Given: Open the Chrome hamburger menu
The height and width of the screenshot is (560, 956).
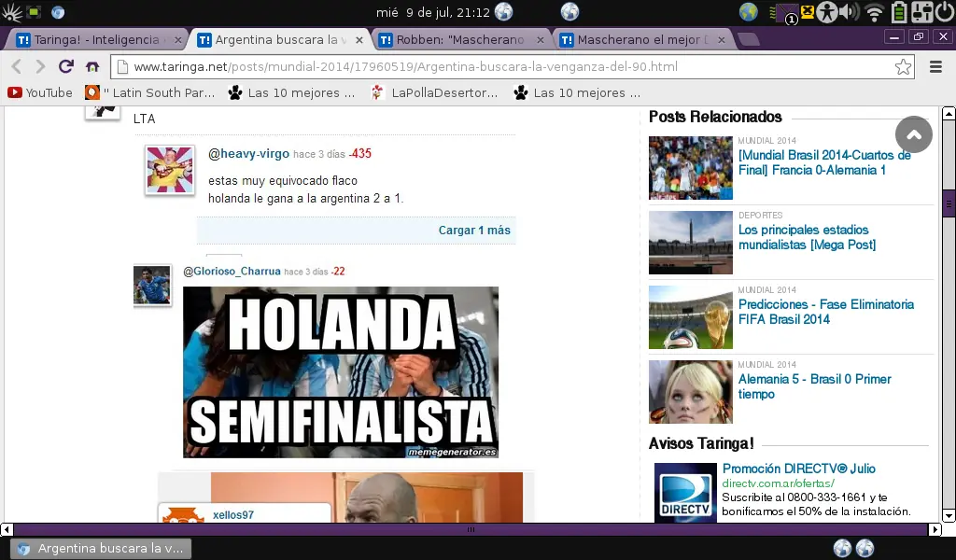Looking at the screenshot, I should (x=935, y=66).
